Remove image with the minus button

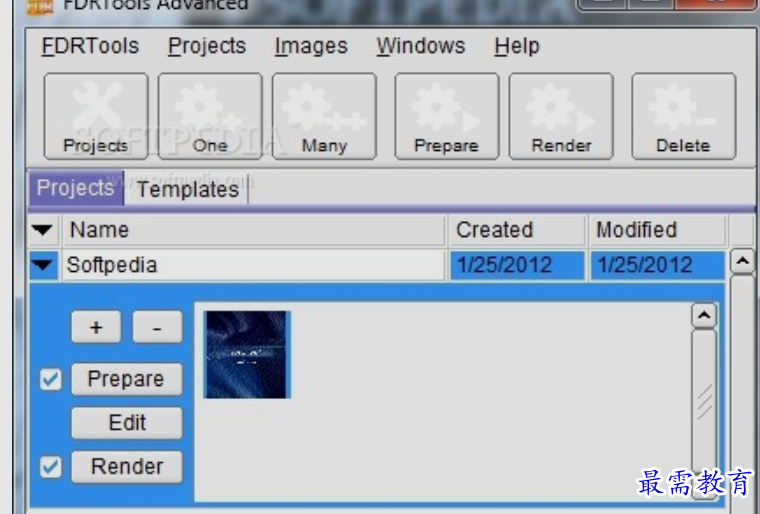click(x=158, y=327)
